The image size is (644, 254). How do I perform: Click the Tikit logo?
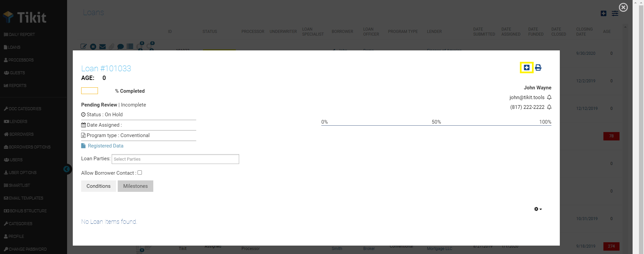25,17
